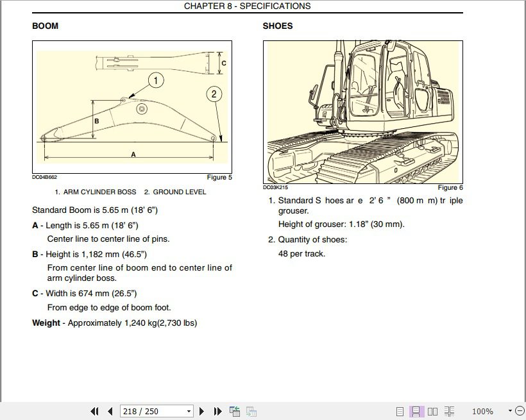
Task: Click the 'ARM CYLINDER BOSS' legend label
Action: 99,192
